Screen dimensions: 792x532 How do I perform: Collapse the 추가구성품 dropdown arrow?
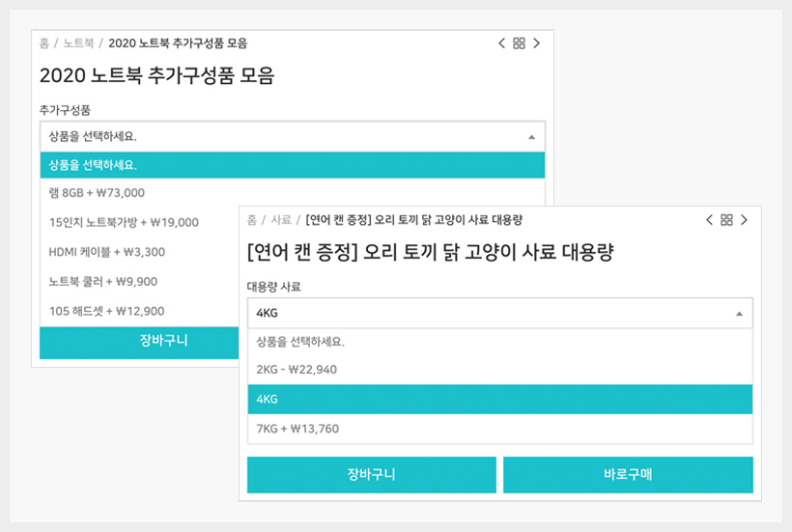click(531, 137)
